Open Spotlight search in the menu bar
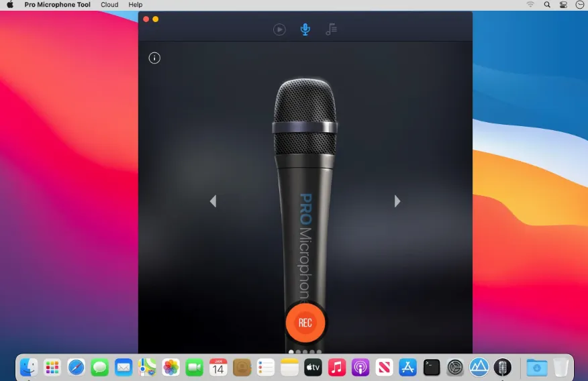Image resolution: width=588 pixels, height=381 pixels. tap(547, 5)
